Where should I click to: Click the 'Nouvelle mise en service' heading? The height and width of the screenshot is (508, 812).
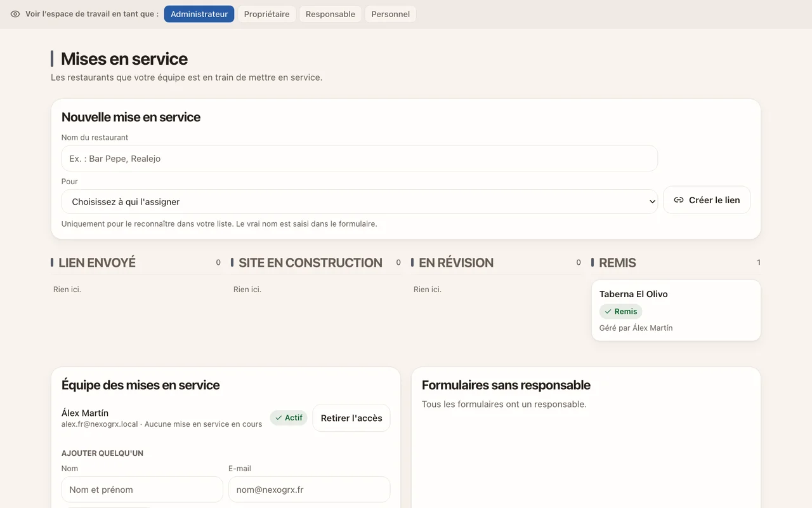(x=131, y=117)
